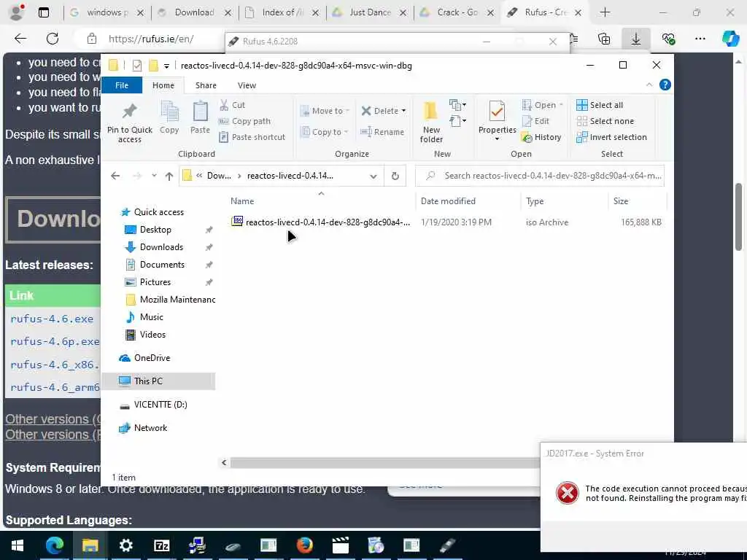Select Quick access in navigation pane
The image size is (747, 560).
(x=158, y=212)
